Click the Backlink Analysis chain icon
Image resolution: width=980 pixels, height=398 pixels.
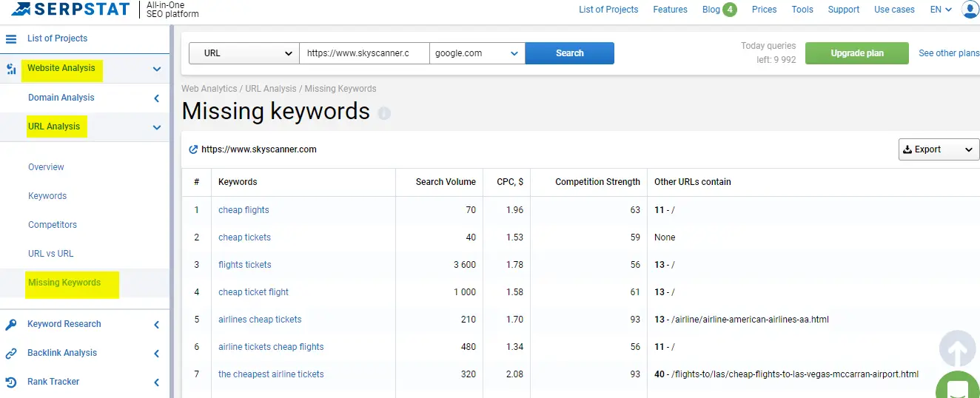pyautogui.click(x=11, y=354)
